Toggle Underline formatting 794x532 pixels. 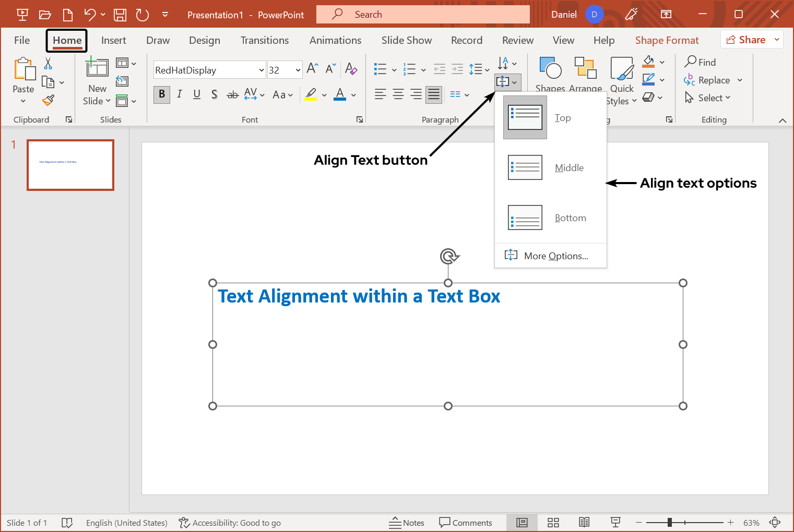[x=197, y=94]
